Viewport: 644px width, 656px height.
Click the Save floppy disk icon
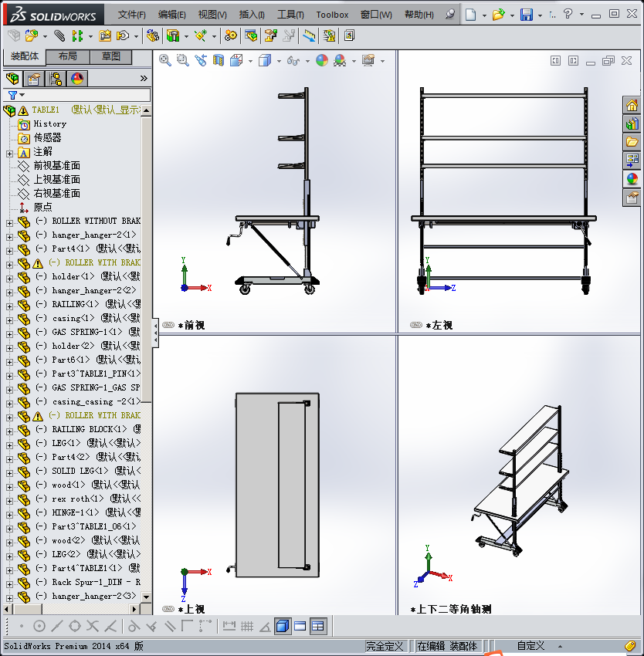click(527, 15)
